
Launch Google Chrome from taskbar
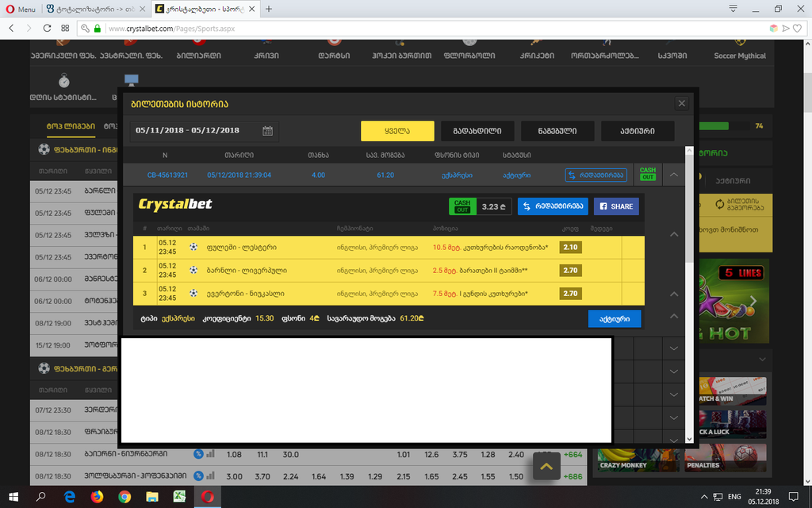coord(124,497)
